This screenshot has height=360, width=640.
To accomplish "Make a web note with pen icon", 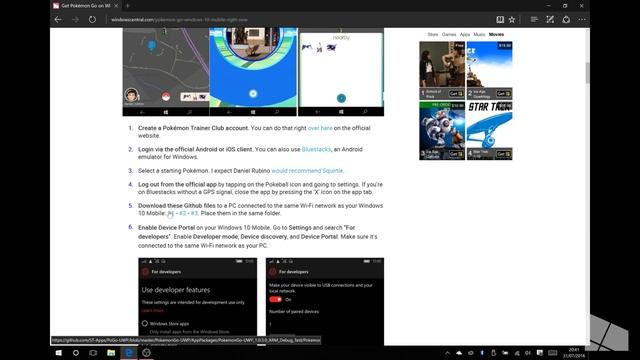I will [x=550, y=19].
